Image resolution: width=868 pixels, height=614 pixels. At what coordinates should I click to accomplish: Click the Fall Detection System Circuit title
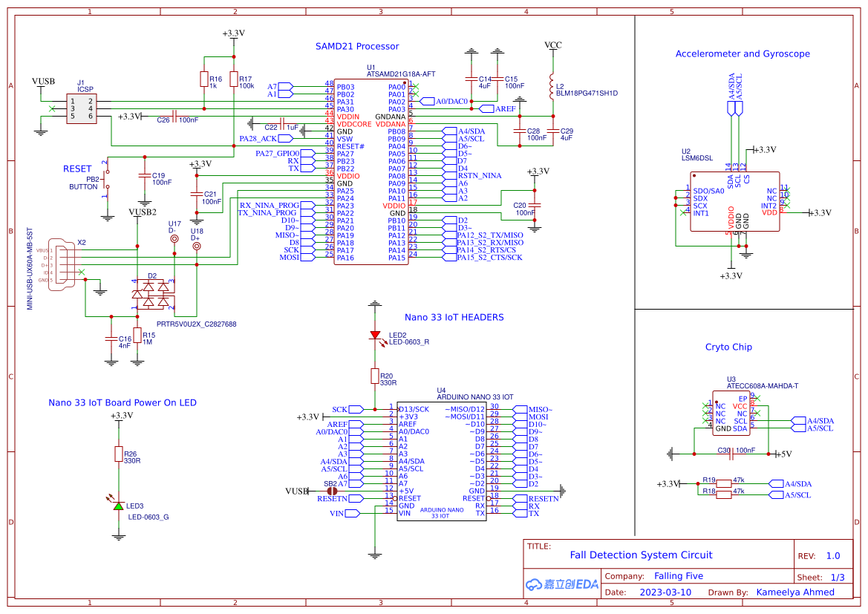coord(641,555)
